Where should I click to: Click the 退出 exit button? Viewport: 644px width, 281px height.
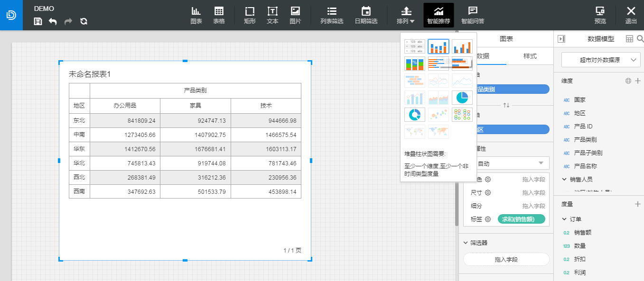(x=631, y=15)
